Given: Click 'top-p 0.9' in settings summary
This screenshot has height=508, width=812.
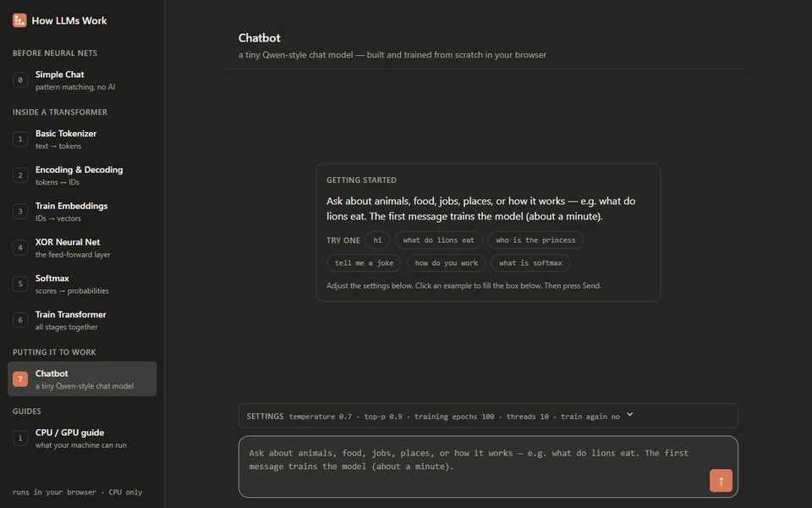Looking at the screenshot, I should (x=382, y=417).
